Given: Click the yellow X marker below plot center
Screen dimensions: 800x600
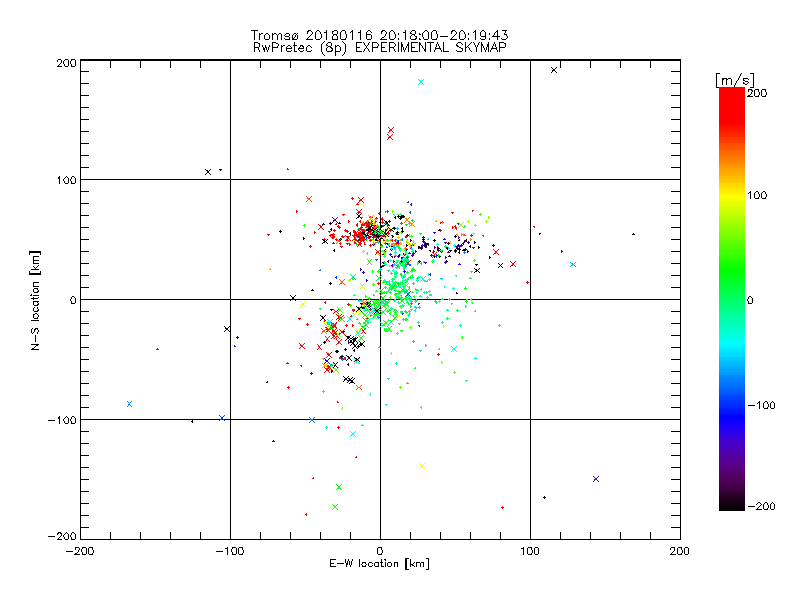Looking at the screenshot, I should point(422,466).
